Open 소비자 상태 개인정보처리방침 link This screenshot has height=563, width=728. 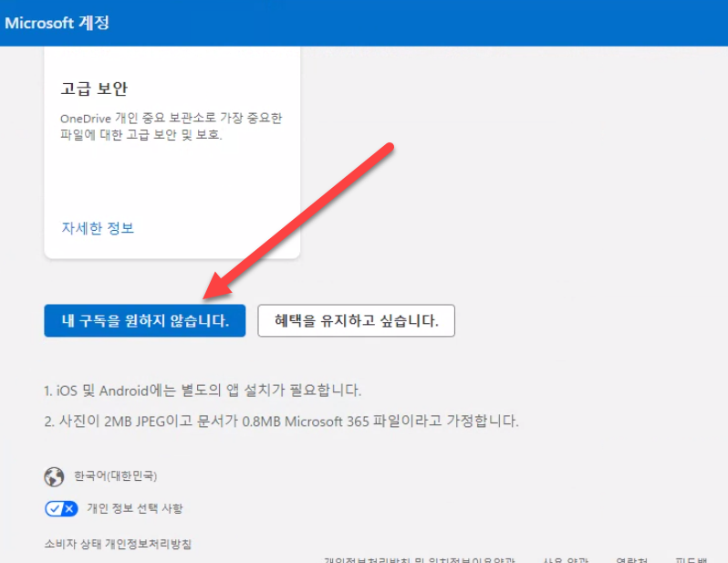coord(118,544)
